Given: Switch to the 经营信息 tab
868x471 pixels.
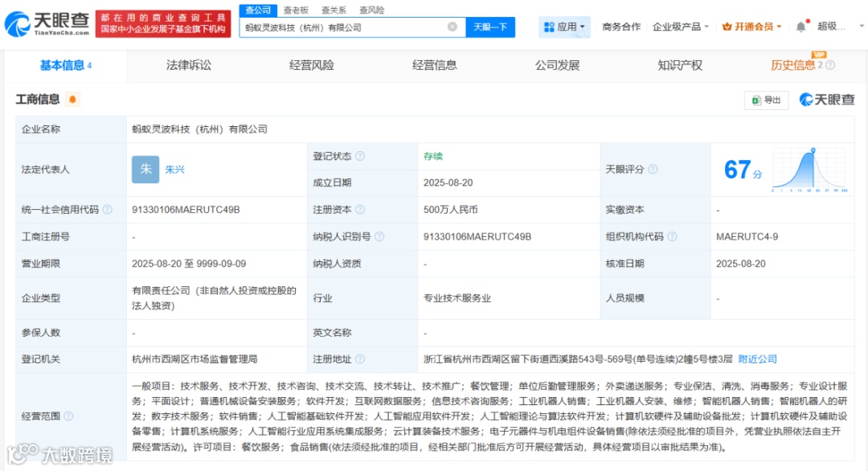Looking at the screenshot, I should click(x=435, y=65).
